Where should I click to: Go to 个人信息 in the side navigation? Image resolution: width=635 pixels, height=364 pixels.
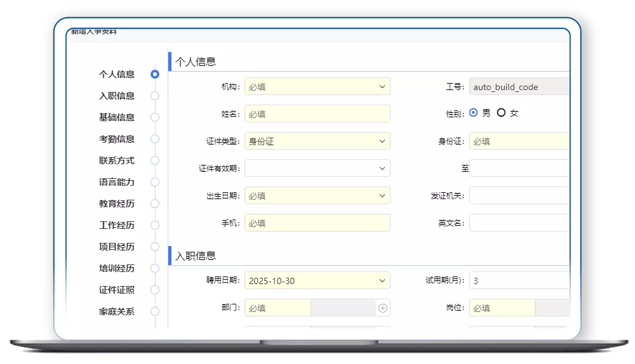(x=117, y=74)
